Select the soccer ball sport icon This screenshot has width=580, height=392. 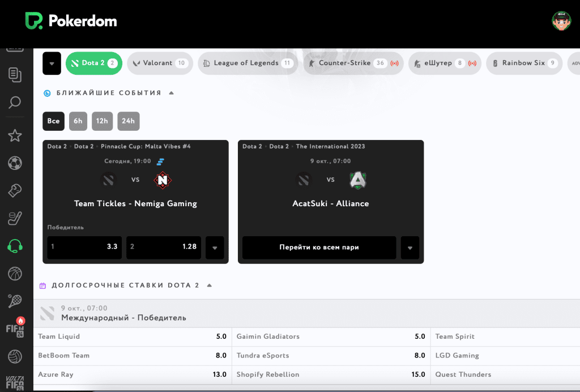pyautogui.click(x=15, y=164)
